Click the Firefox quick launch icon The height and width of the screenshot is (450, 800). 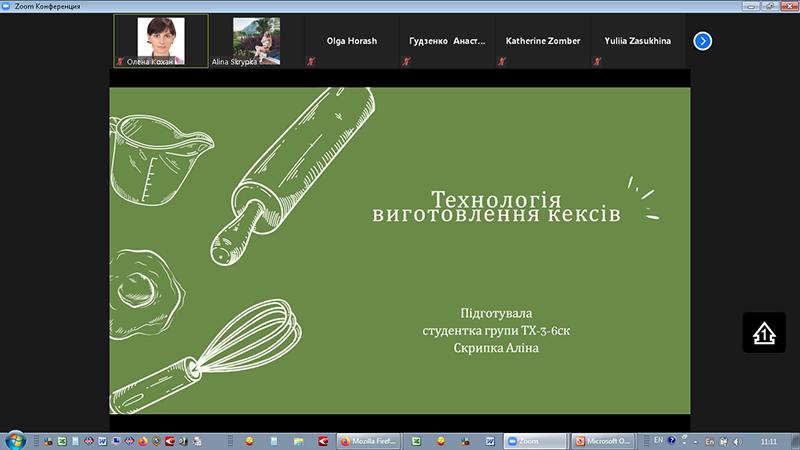click(142, 440)
